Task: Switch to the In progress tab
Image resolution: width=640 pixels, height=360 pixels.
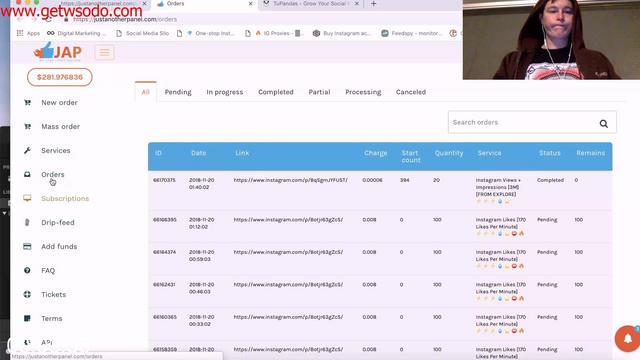Action: (224, 92)
